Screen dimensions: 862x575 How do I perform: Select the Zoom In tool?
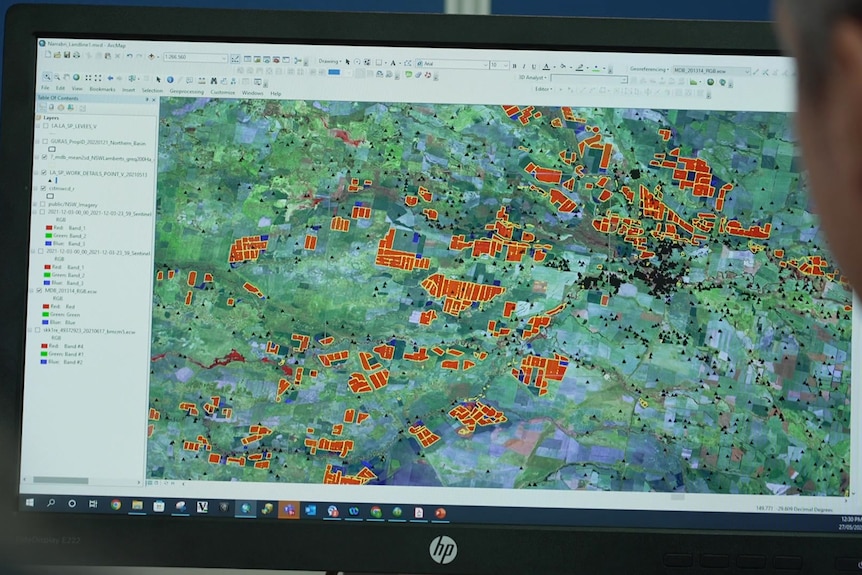pyautogui.click(x=47, y=77)
